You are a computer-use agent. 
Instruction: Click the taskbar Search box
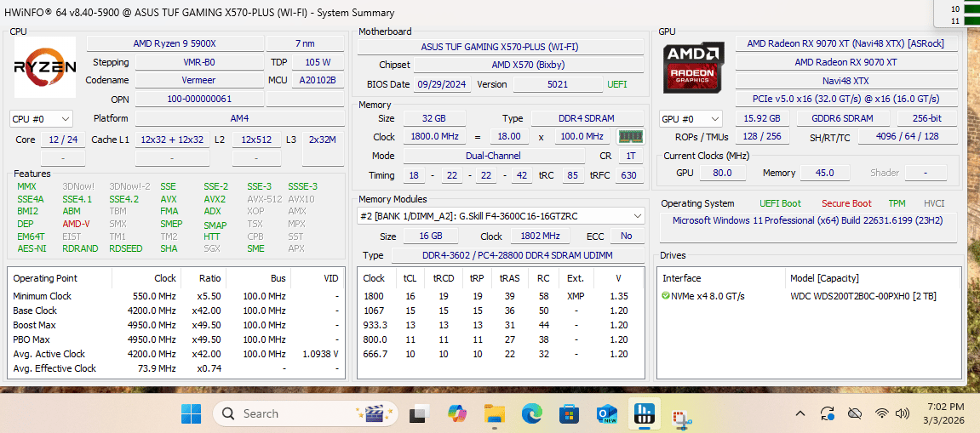pos(306,413)
